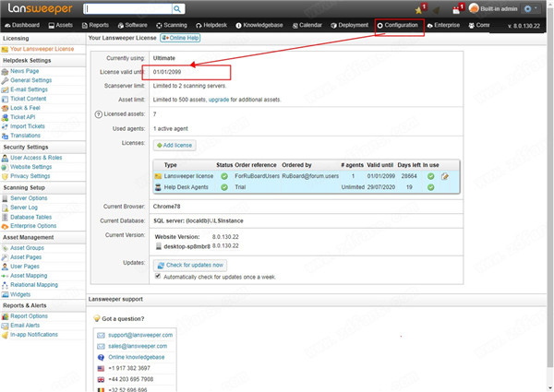Click Check for updates now button

click(190, 265)
